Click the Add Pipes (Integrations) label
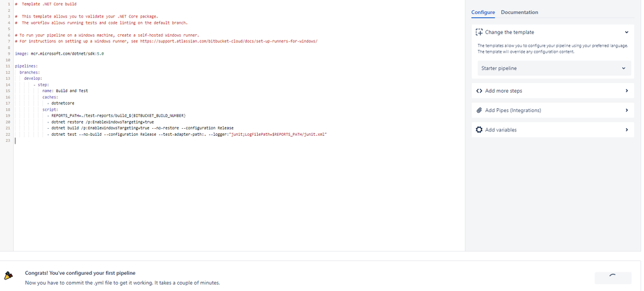The height and width of the screenshot is (291, 644). click(513, 110)
